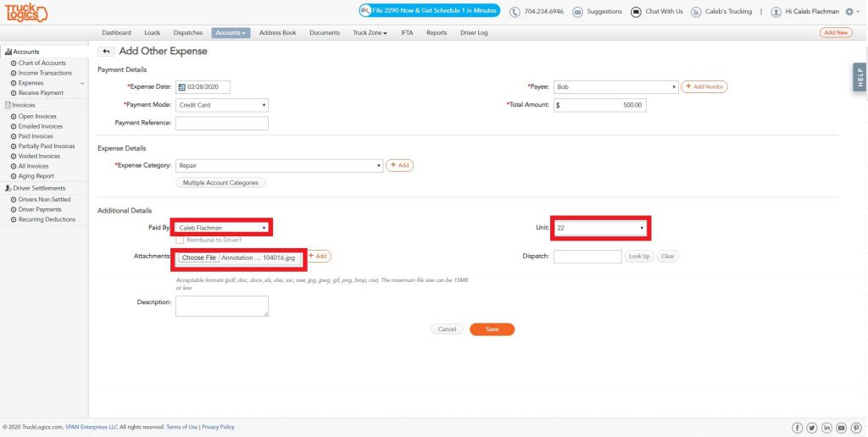Screen dimensions: 868x437
Task: Click the Add Vendor button
Action: pos(704,87)
